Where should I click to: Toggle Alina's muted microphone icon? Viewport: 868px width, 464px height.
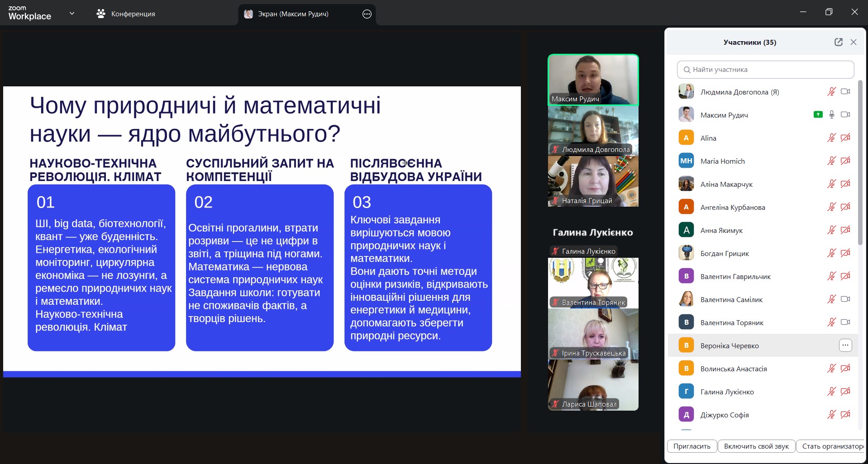(831, 138)
